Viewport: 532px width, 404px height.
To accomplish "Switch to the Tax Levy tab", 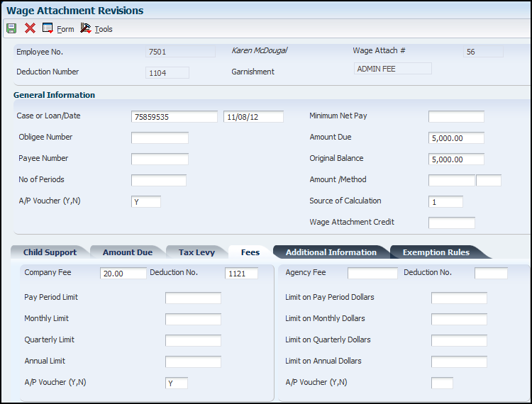I will 196,252.
